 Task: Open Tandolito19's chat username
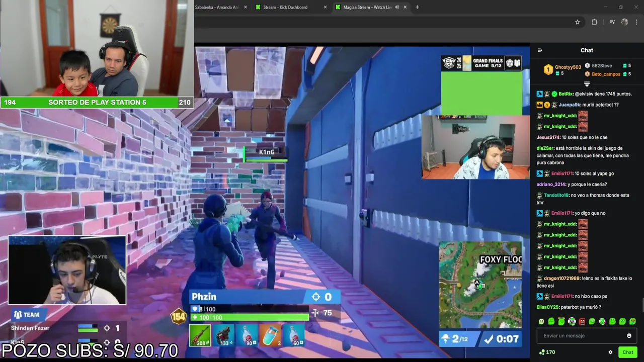(556, 195)
